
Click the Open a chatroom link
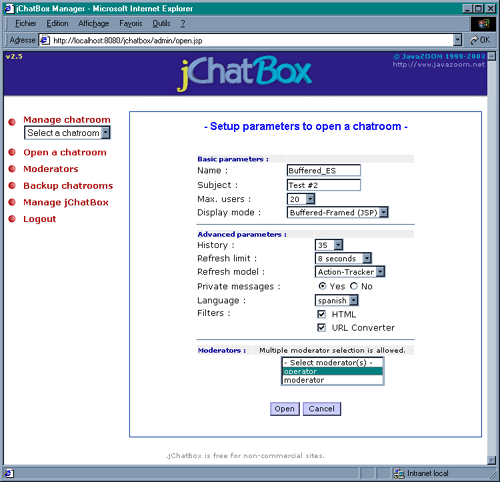65,152
